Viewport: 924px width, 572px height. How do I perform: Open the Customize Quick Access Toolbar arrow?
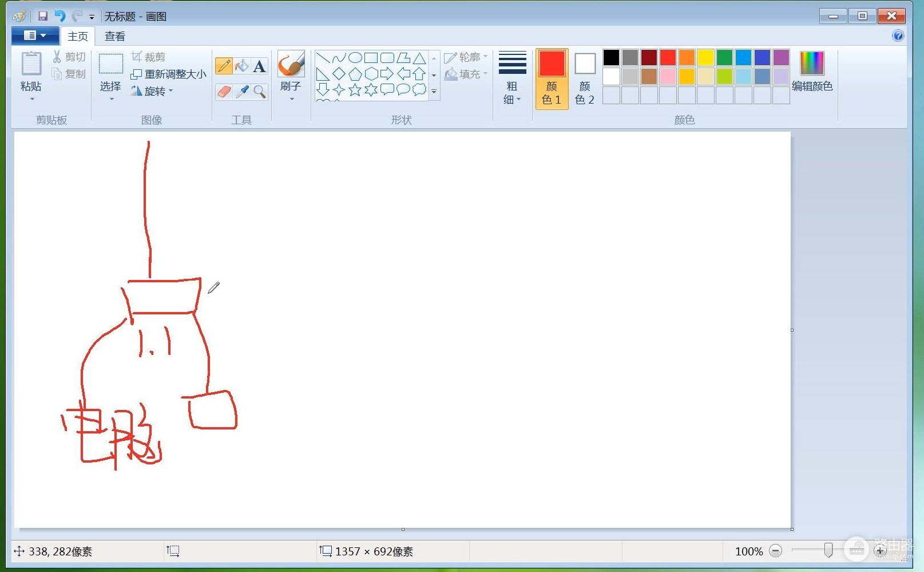tap(92, 17)
